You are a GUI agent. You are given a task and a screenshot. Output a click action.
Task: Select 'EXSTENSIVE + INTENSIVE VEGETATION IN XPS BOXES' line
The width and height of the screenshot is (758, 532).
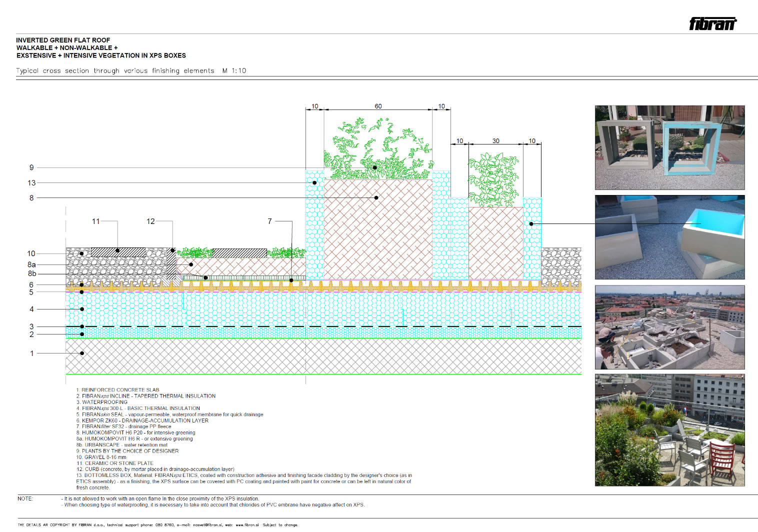[101, 55]
